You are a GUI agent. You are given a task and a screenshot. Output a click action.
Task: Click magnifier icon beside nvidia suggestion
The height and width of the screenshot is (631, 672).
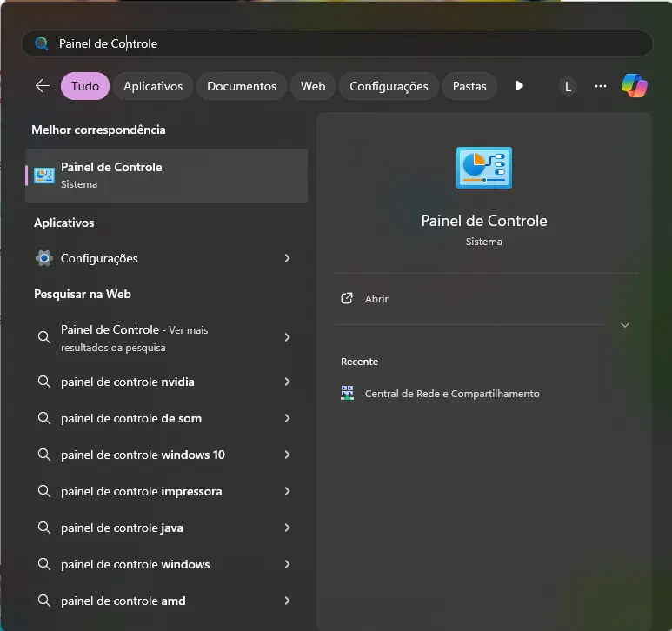tap(44, 382)
